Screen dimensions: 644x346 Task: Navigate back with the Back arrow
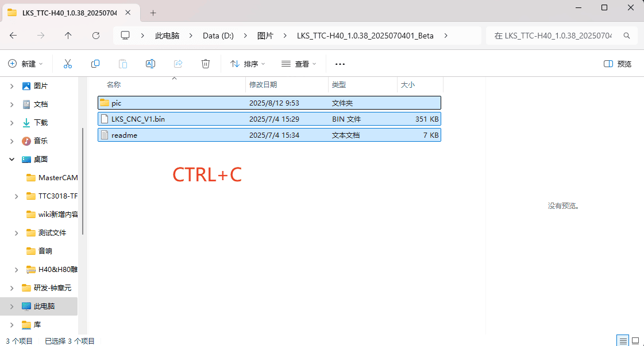click(13, 36)
